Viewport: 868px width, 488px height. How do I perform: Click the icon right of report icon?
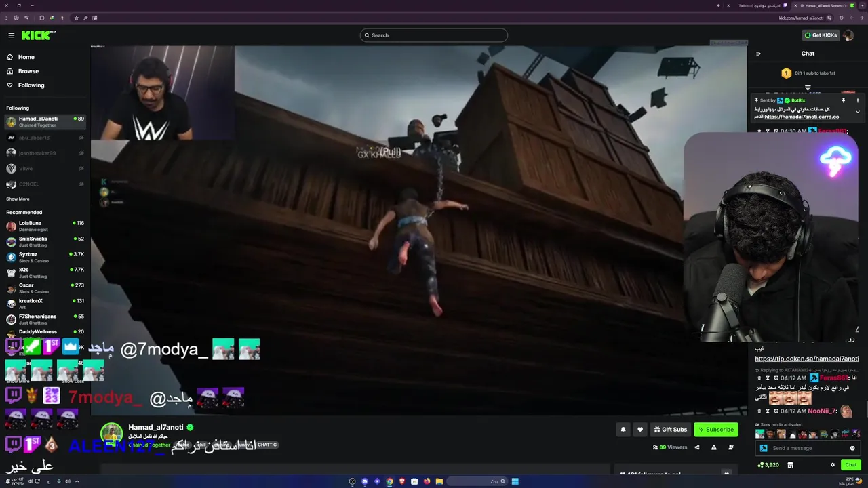(x=730, y=447)
